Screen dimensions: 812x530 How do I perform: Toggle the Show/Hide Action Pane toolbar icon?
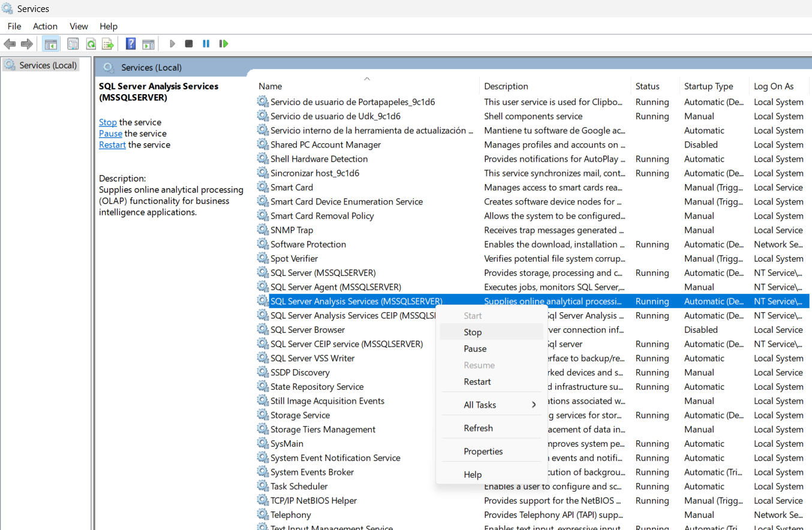point(148,44)
